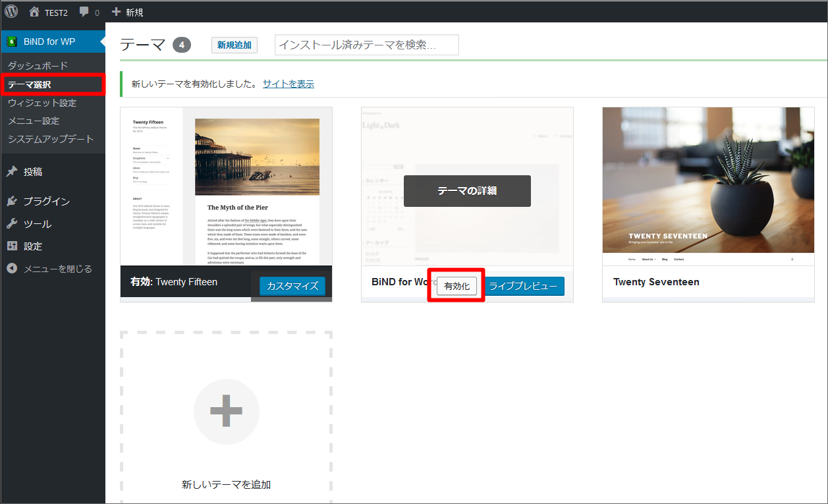Click the large plus add-theme icon
The height and width of the screenshot is (504, 828).
(x=227, y=411)
